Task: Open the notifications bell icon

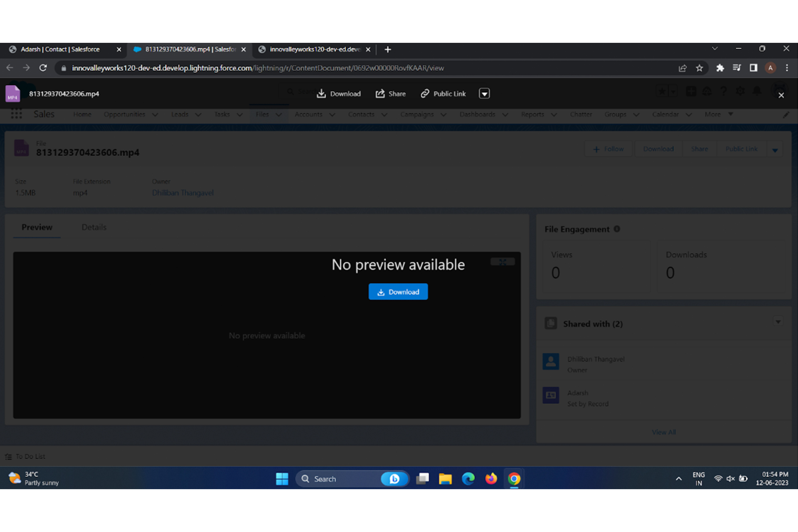Action: (x=757, y=91)
